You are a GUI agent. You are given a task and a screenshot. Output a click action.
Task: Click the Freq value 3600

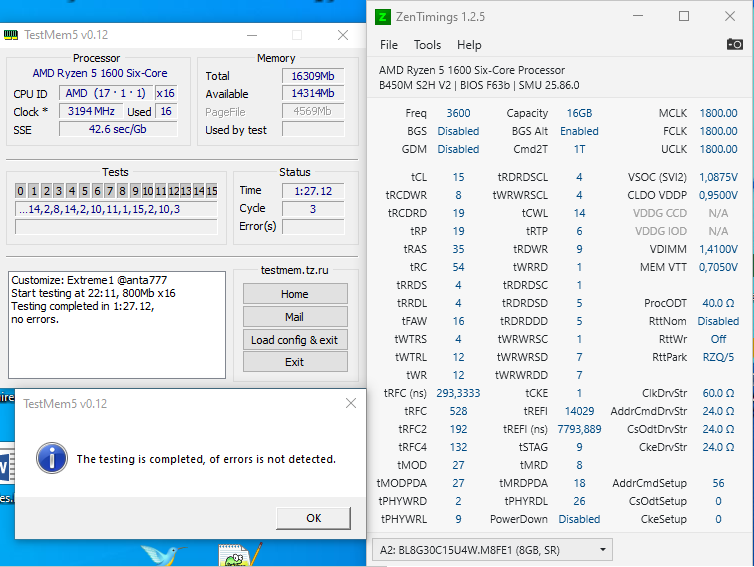tap(458, 113)
